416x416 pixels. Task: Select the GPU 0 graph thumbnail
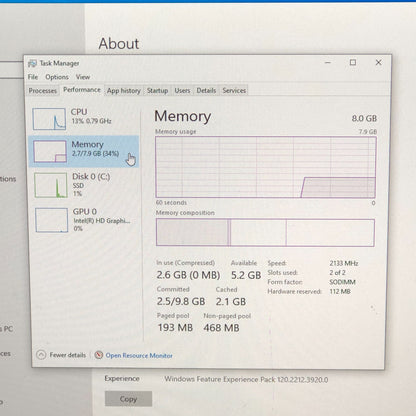52,220
